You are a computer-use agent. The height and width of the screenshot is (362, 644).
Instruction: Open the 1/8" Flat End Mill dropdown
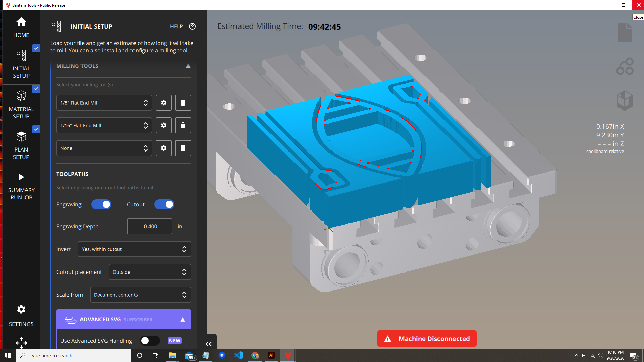(104, 103)
